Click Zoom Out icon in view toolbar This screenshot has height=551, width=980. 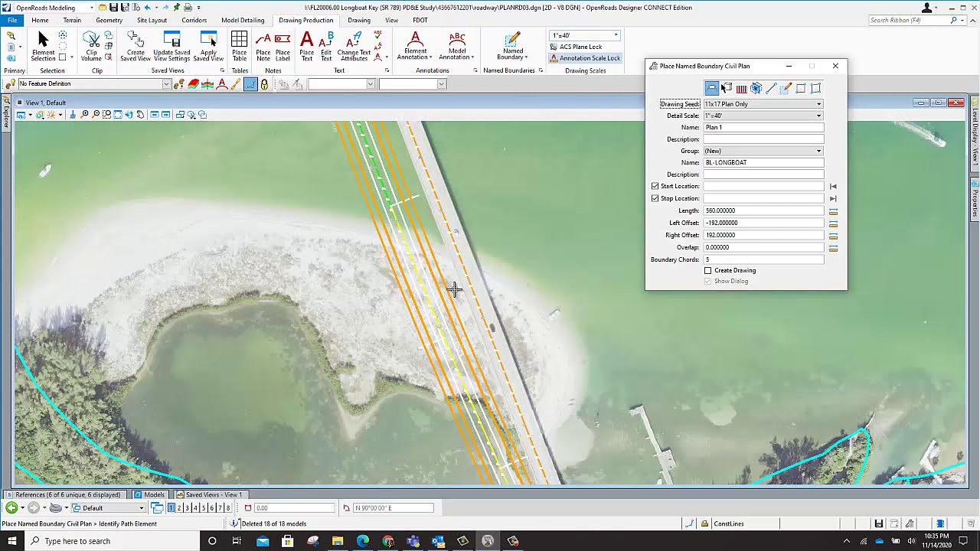96,115
